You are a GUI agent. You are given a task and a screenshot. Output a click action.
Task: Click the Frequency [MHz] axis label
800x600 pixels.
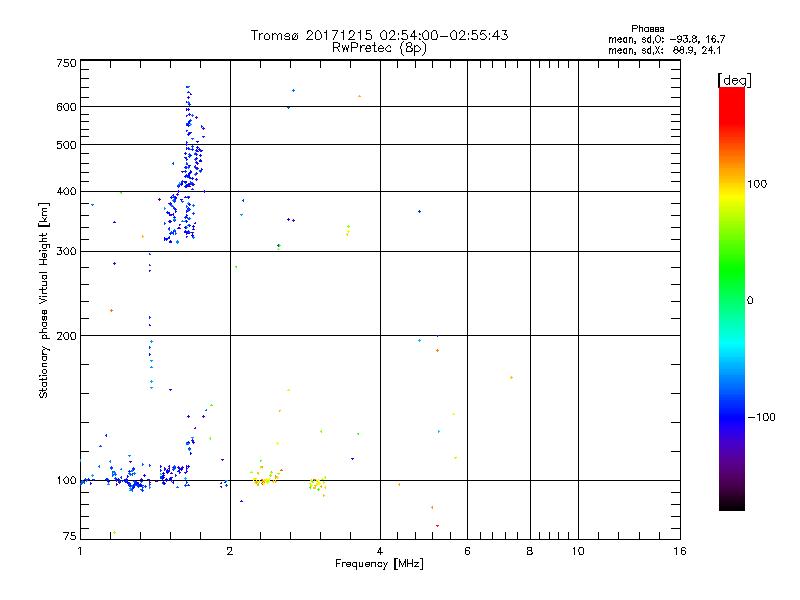(379, 566)
